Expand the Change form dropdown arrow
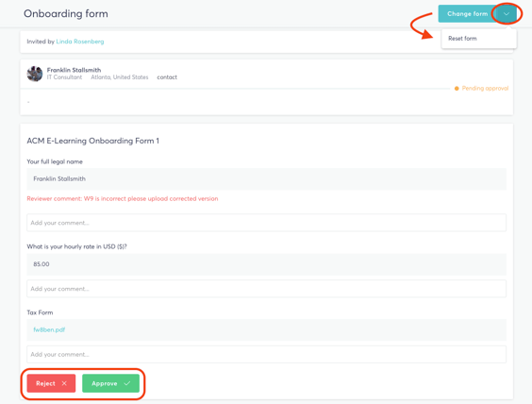The image size is (532, 404). tap(507, 14)
